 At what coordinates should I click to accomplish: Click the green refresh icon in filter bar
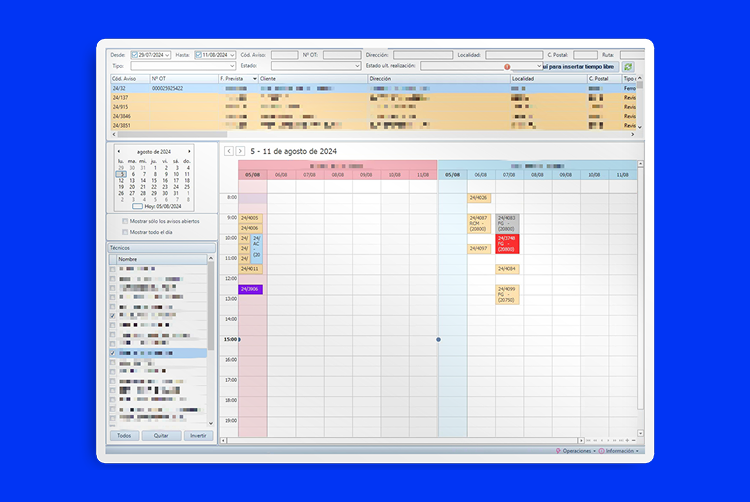628,66
